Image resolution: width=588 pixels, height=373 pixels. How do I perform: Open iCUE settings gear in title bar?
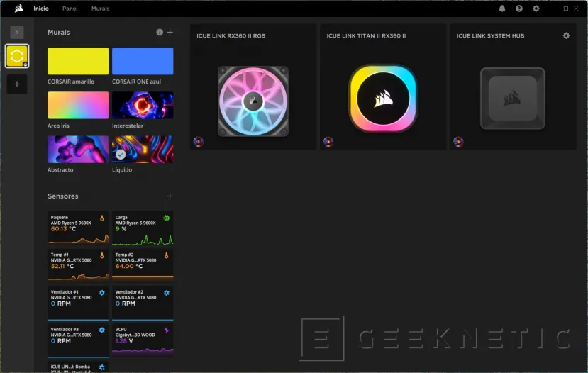(536, 9)
